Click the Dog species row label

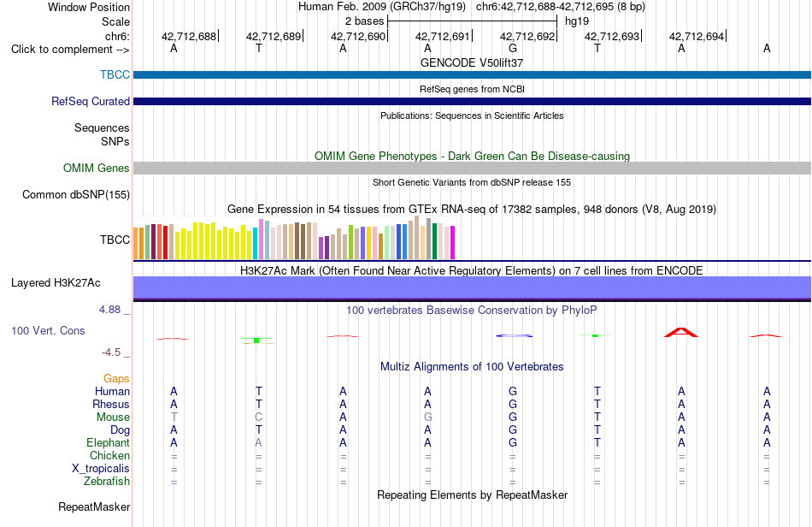[x=120, y=430]
